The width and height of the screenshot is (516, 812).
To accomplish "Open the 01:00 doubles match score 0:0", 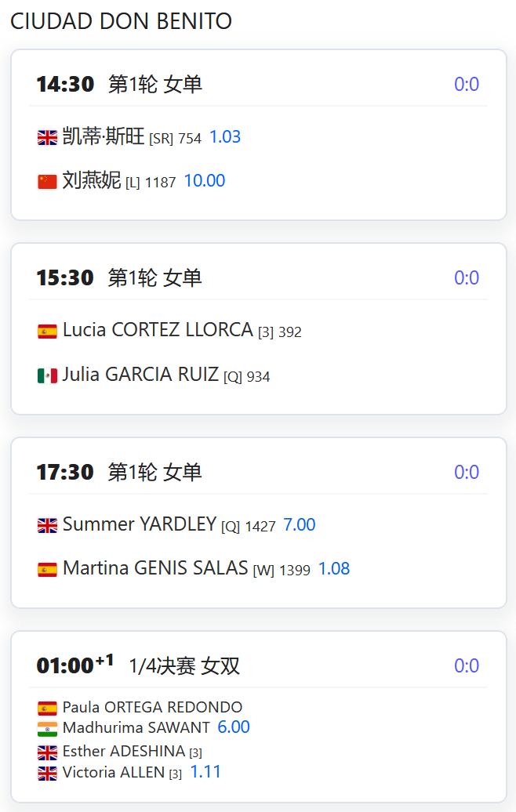I will 467,665.
